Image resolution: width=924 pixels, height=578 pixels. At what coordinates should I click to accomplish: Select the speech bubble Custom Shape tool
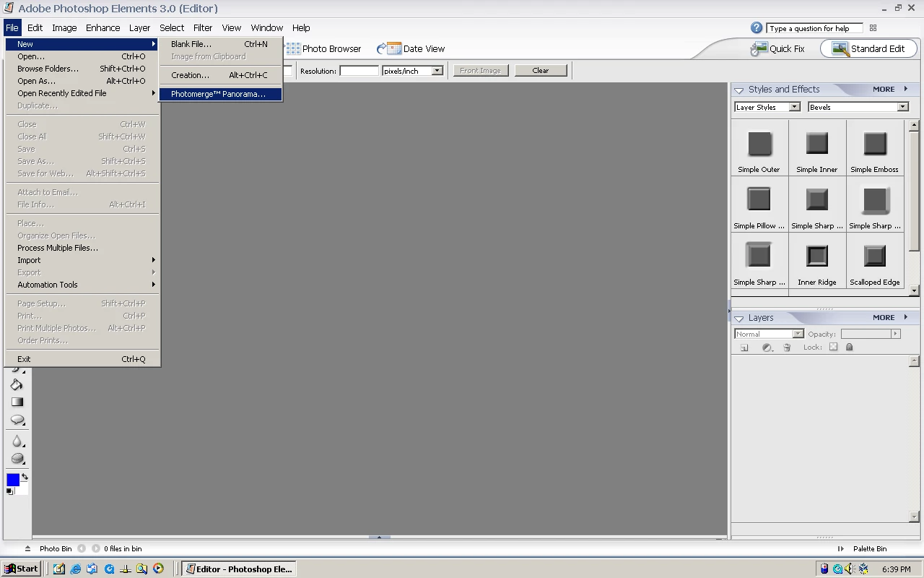coord(17,420)
